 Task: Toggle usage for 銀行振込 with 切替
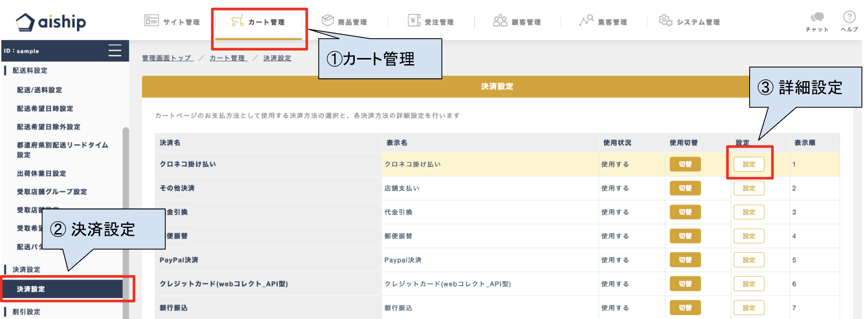point(685,308)
